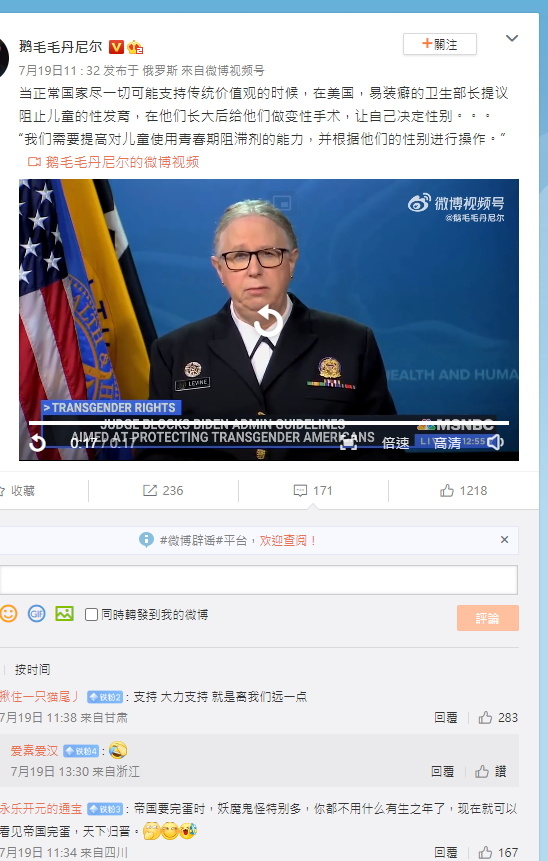Submit comment with 評論 button
The height and width of the screenshot is (861, 548).
pos(488,618)
